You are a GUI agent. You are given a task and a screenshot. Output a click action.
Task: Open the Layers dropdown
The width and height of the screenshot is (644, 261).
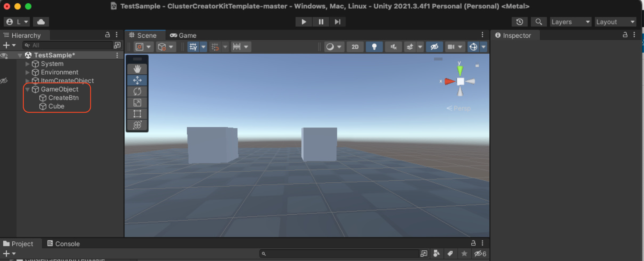click(570, 22)
